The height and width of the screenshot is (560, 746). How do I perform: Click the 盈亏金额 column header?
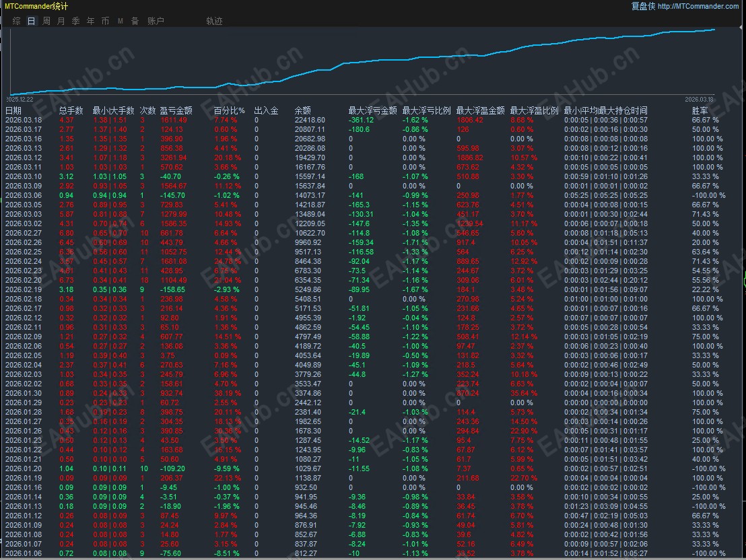[176, 110]
